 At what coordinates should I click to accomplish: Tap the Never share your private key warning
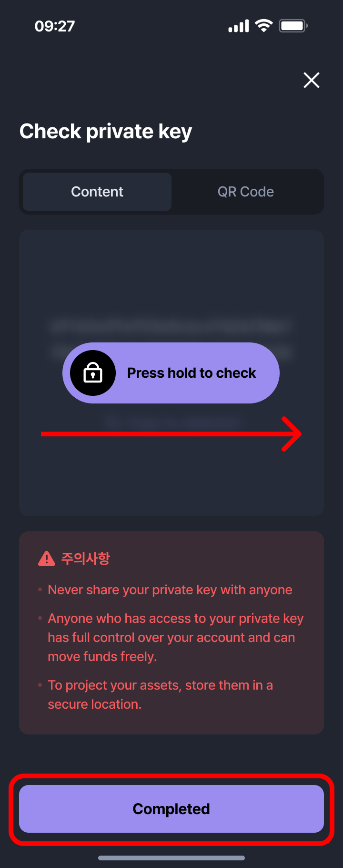click(170, 590)
